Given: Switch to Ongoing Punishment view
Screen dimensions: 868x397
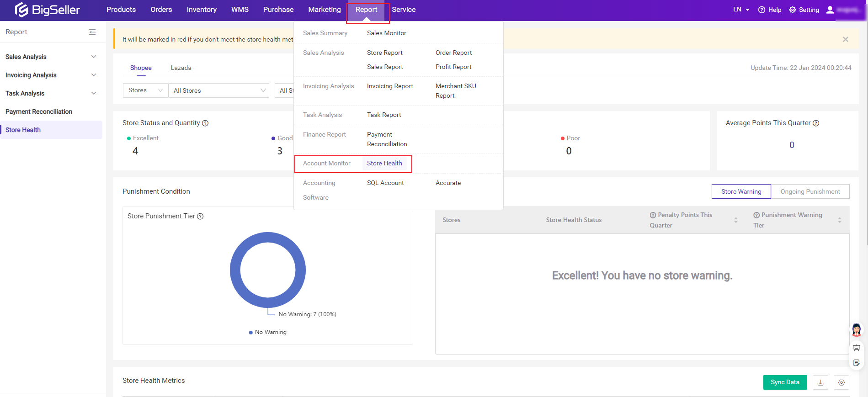Looking at the screenshot, I should [x=810, y=191].
